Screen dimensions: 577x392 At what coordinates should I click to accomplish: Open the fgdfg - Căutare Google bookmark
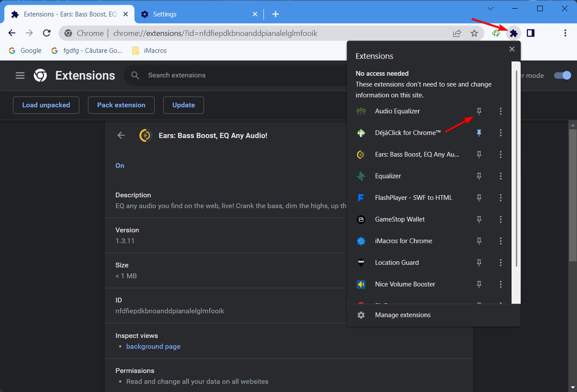pos(87,51)
